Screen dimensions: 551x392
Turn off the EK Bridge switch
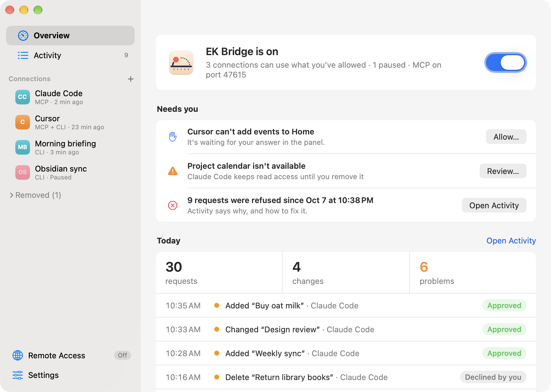[505, 62]
